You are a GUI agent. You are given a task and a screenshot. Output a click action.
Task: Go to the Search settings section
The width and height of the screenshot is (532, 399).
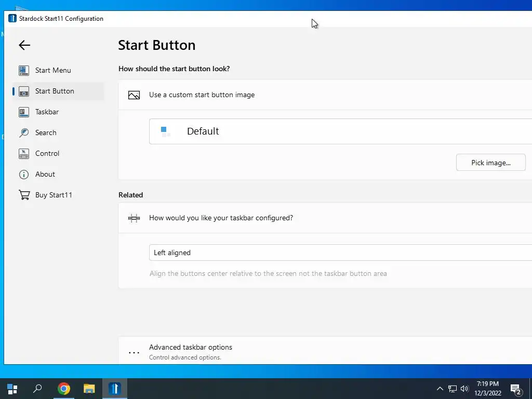pyautogui.click(x=58, y=132)
